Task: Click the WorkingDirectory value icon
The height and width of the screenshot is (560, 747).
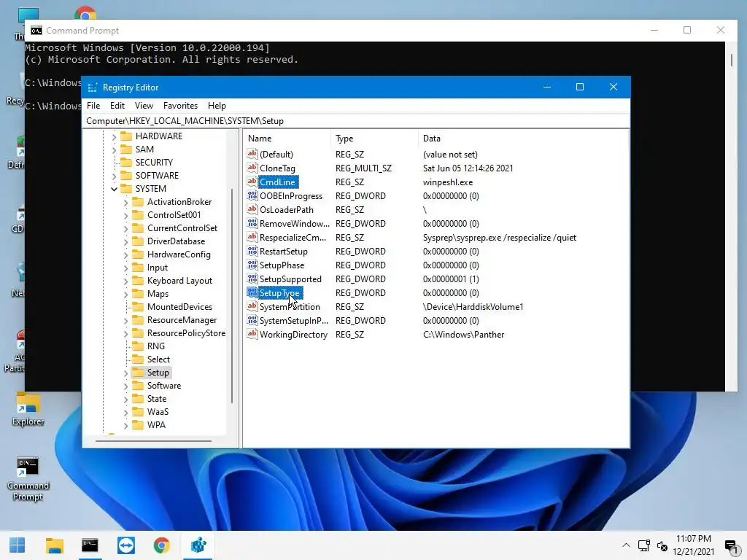Action: click(x=252, y=334)
